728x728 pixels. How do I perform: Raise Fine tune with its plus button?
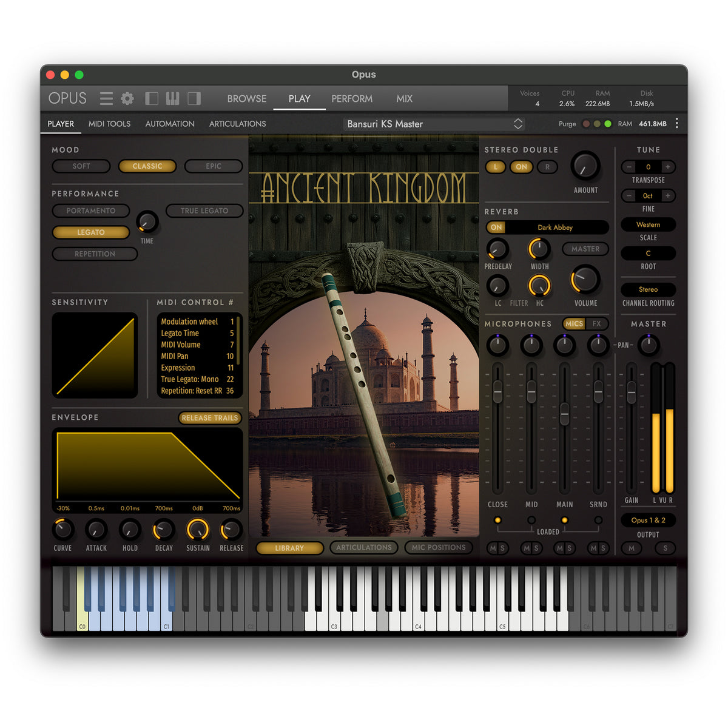coord(668,195)
